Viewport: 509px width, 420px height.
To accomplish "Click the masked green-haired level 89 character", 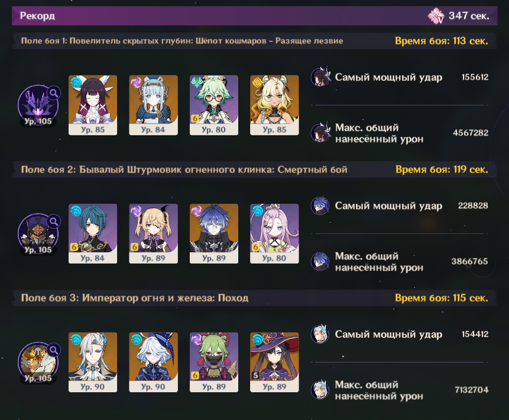I will pos(214,362).
